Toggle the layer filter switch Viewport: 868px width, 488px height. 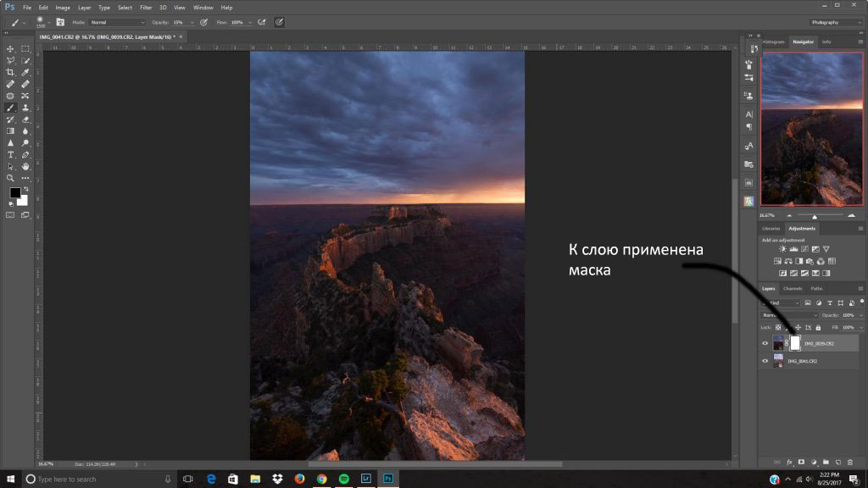(x=862, y=302)
